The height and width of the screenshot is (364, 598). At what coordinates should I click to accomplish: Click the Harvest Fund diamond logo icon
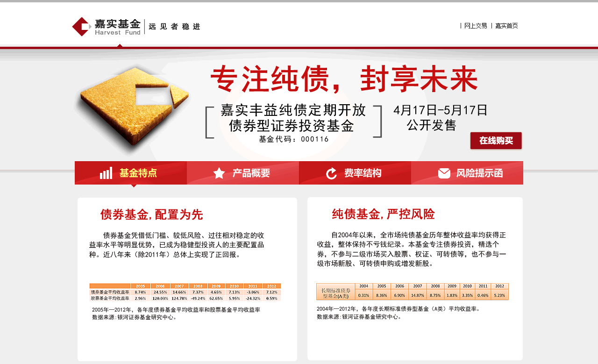tap(81, 27)
